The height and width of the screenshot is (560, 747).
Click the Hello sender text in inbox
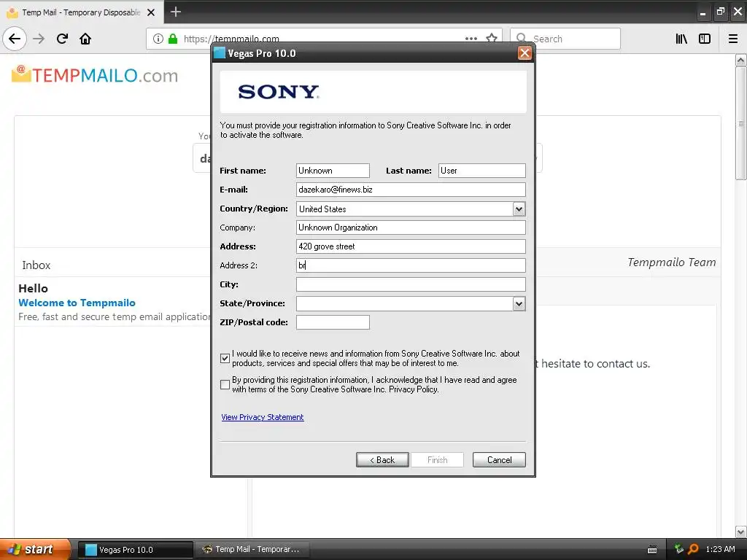tap(33, 288)
